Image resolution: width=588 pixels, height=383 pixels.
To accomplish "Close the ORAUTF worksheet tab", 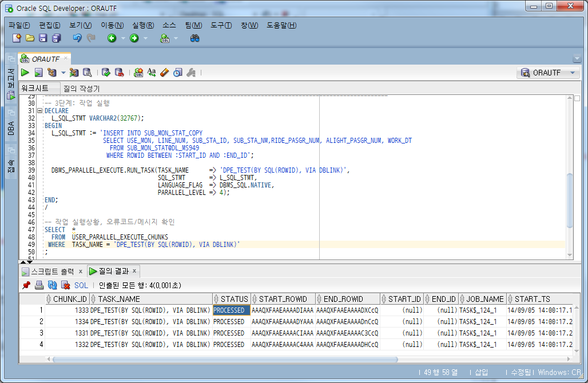I will 66,58.
